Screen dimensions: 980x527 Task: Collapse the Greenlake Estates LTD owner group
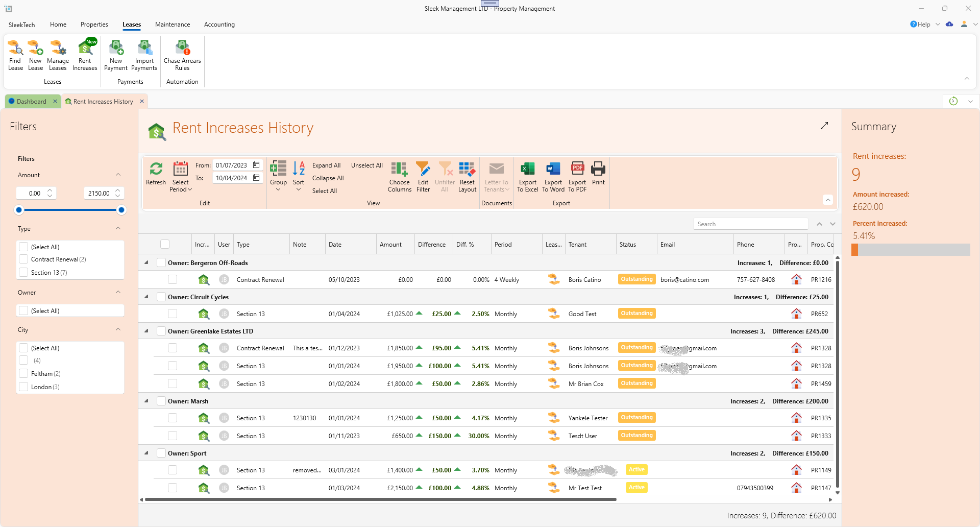[146, 331]
